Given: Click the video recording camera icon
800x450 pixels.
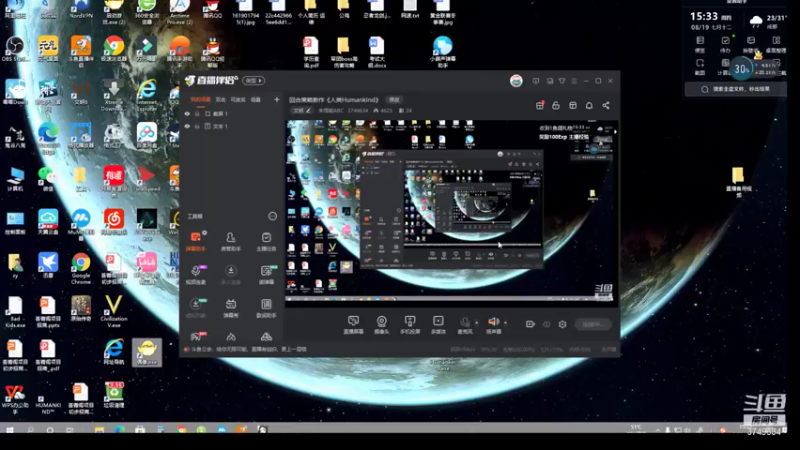Looking at the screenshot, I should tap(530, 324).
